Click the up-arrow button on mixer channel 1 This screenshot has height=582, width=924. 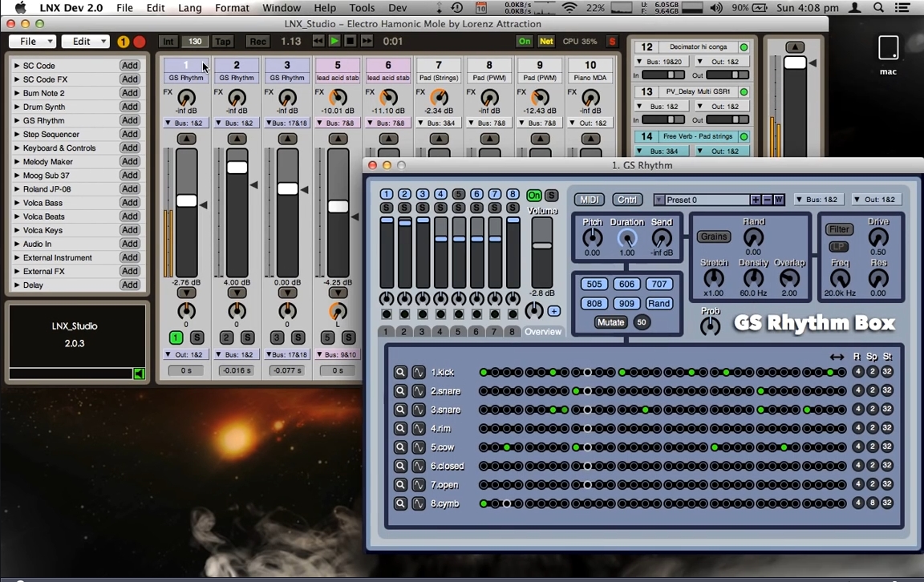(x=187, y=139)
